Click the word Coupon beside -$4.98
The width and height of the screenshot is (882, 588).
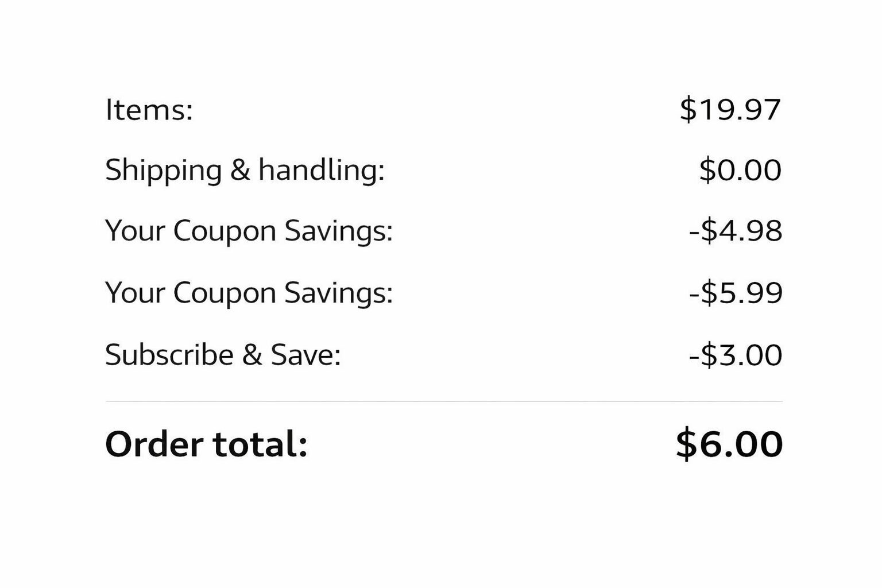click(225, 231)
